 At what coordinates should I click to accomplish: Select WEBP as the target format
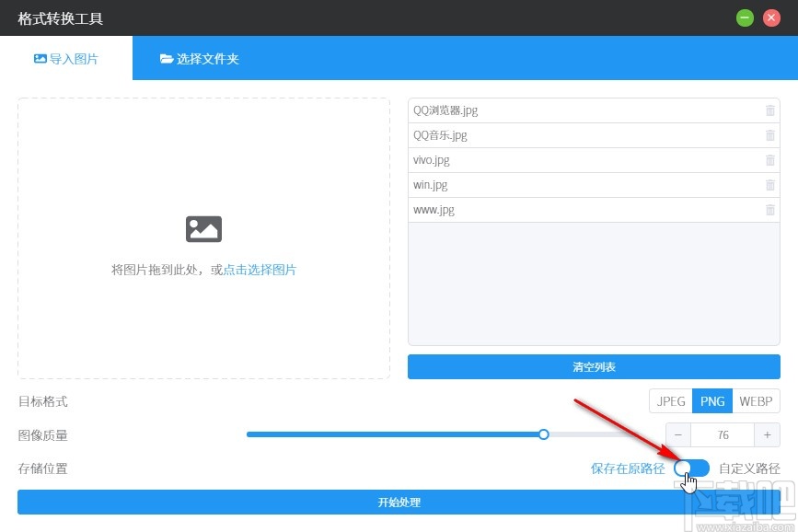pos(756,400)
